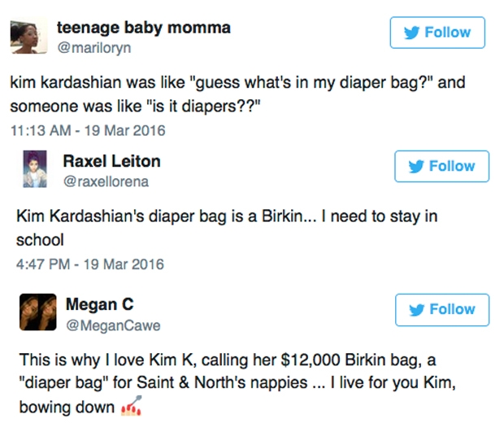Open the 11:13 AM - 19 Mar 2016 timestamp
This screenshot has width=504, height=423.
[x=88, y=131]
